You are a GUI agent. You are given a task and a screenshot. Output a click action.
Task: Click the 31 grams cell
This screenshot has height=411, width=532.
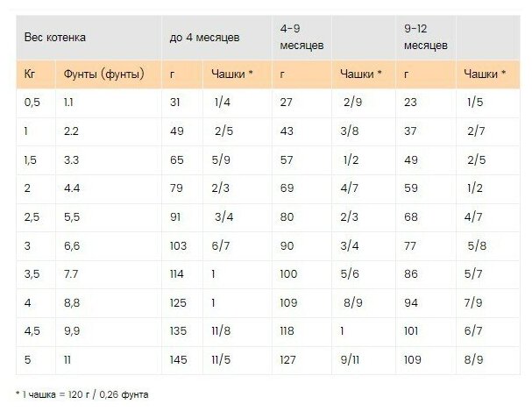(175, 102)
